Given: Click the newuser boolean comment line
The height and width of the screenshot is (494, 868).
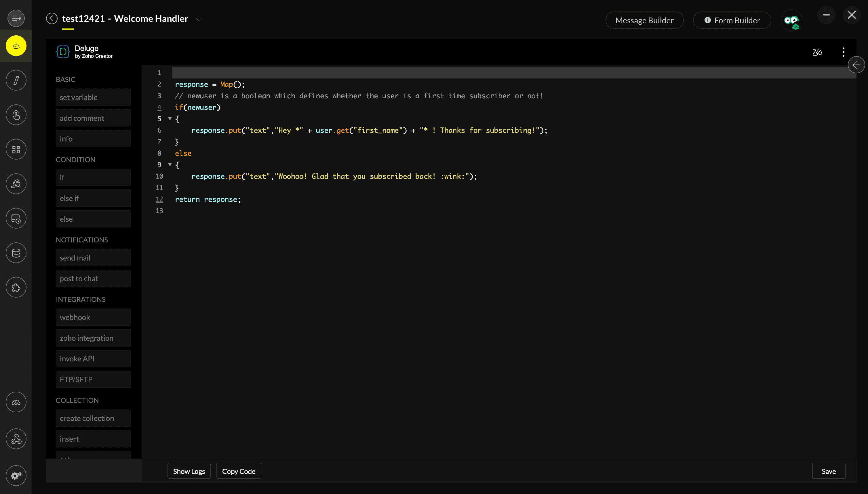Looking at the screenshot, I should click(x=359, y=96).
